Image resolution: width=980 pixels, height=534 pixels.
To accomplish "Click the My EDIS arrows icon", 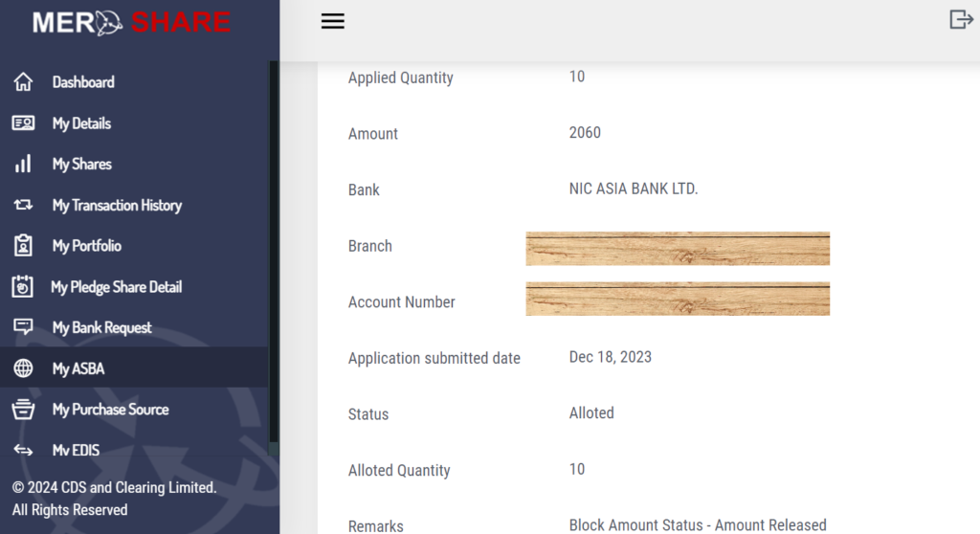I will tap(23, 450).
